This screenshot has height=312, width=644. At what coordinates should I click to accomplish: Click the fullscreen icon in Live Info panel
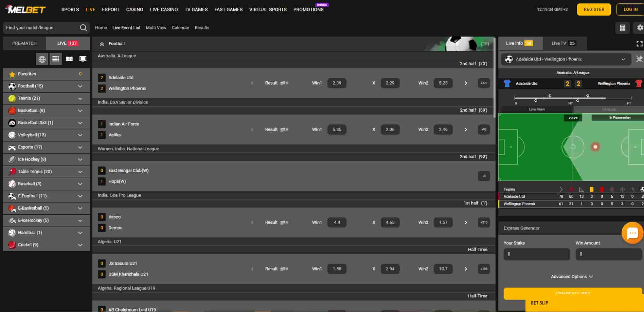[639, 43]
